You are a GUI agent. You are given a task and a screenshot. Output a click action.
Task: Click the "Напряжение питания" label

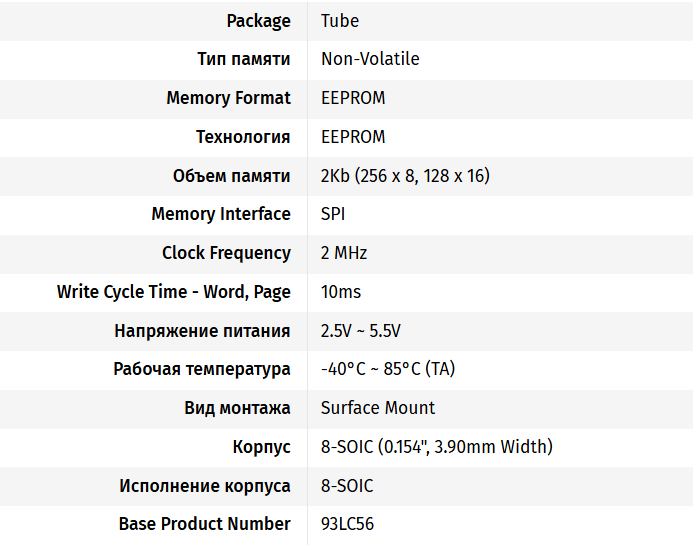point(202,331)
